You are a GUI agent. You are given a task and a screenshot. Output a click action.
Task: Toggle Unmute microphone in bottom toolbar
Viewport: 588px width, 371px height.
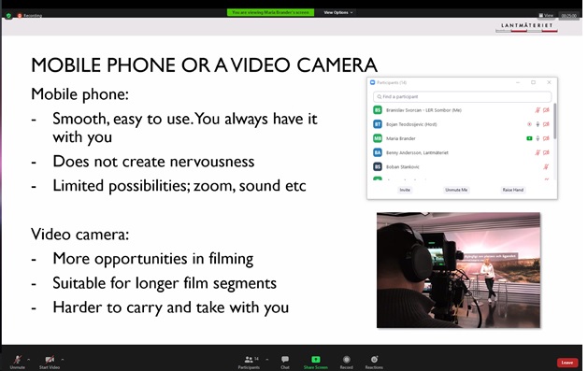[x=17, y=362]
